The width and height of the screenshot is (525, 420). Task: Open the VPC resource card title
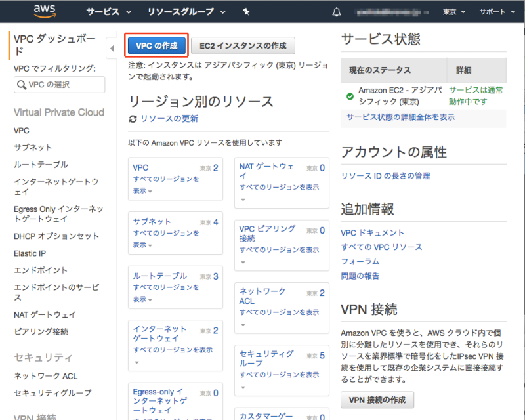point(140,168)
